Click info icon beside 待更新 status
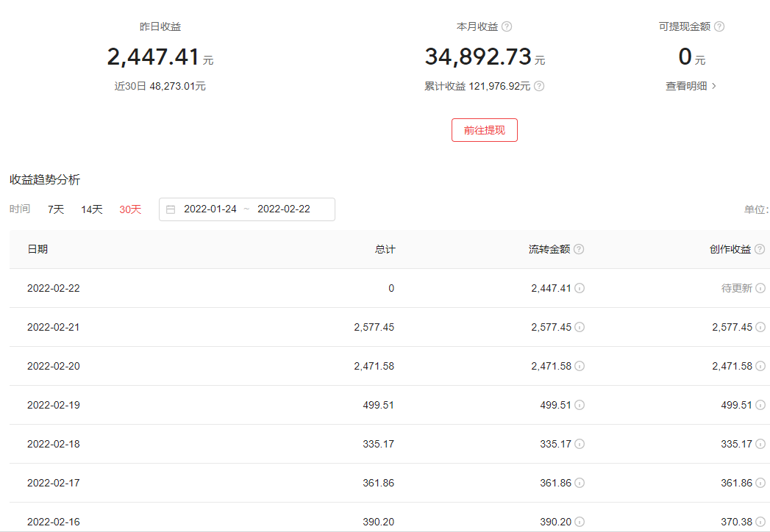The width and height of the screenshot is (770, 532). click(x=760, y=288)
